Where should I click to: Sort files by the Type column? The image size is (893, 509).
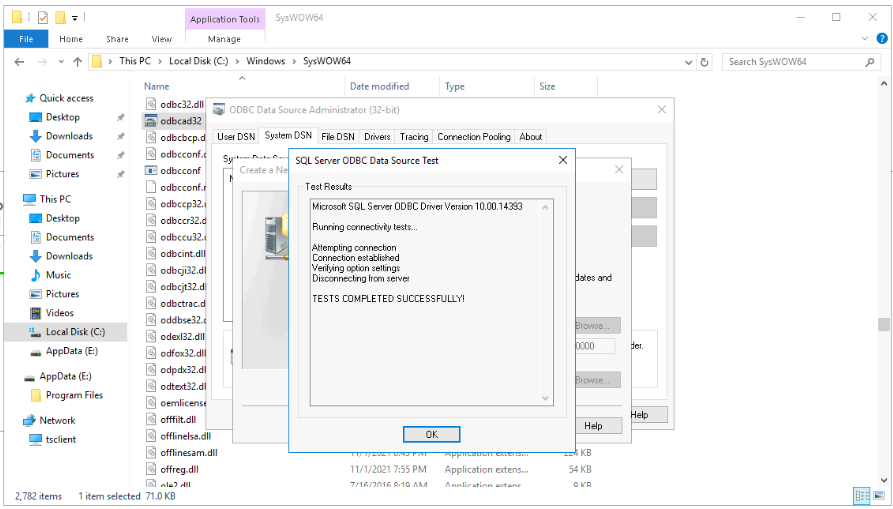click(x=454, y=87)
